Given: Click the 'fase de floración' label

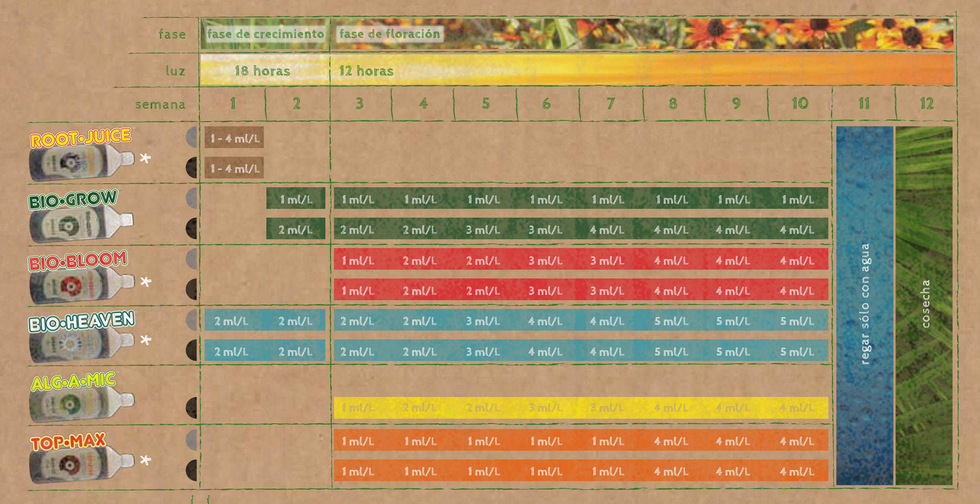Looking at the screenshot, I should pos(390,34).
